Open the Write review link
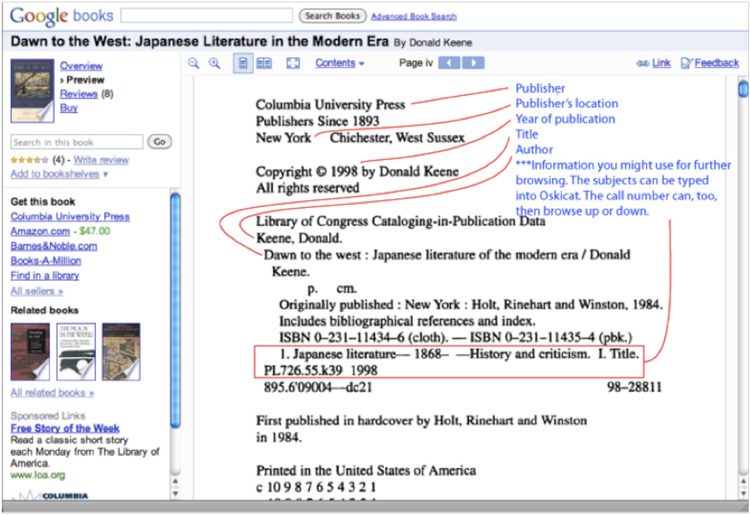Viewport: 750px width, 515px height. point(101,160)
